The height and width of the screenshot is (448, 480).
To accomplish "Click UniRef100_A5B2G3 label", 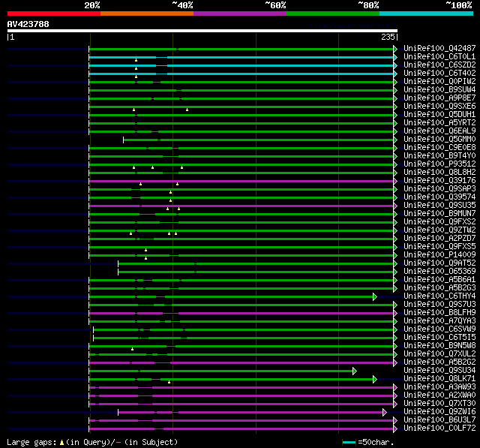I will click(439, 288).
